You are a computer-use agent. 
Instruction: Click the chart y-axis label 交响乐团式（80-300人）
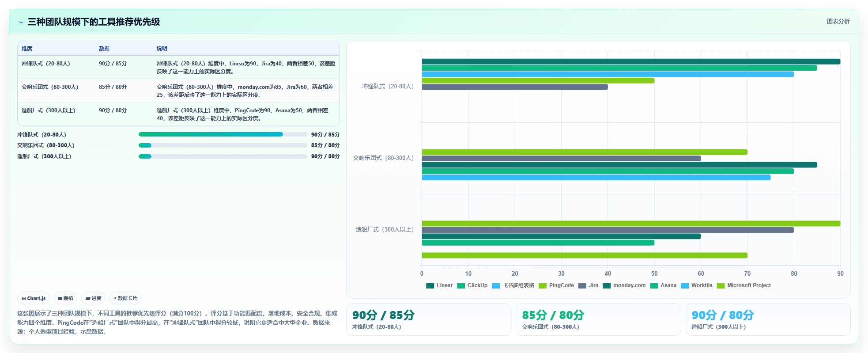point(383,158)
